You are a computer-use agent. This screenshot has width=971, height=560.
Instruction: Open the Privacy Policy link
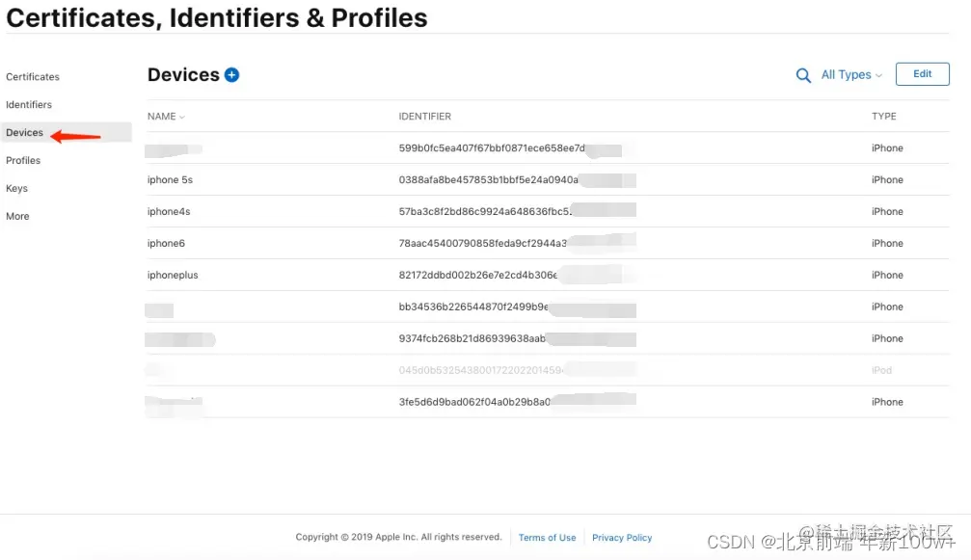622,538
